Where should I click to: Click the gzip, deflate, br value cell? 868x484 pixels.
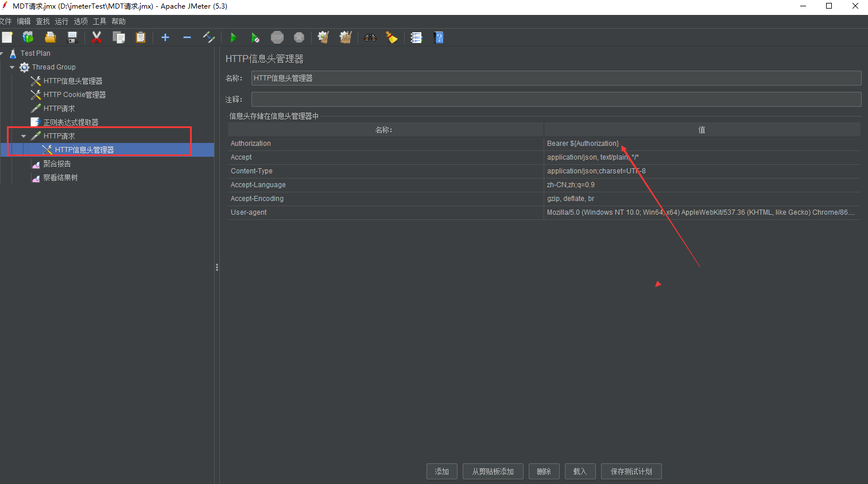pos(702,199)
